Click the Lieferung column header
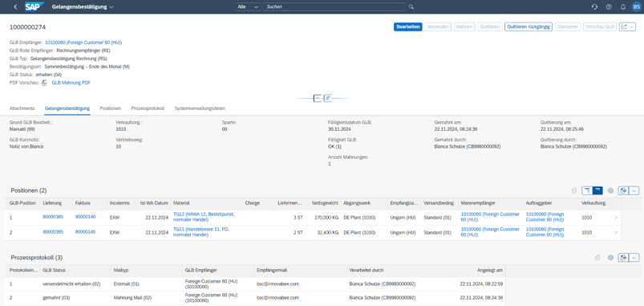 (x=55, y=203)
